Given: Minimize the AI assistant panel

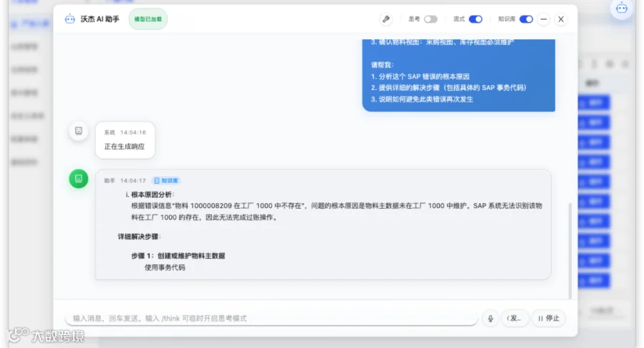Looking at the screenshot, I should pos(543,19).
